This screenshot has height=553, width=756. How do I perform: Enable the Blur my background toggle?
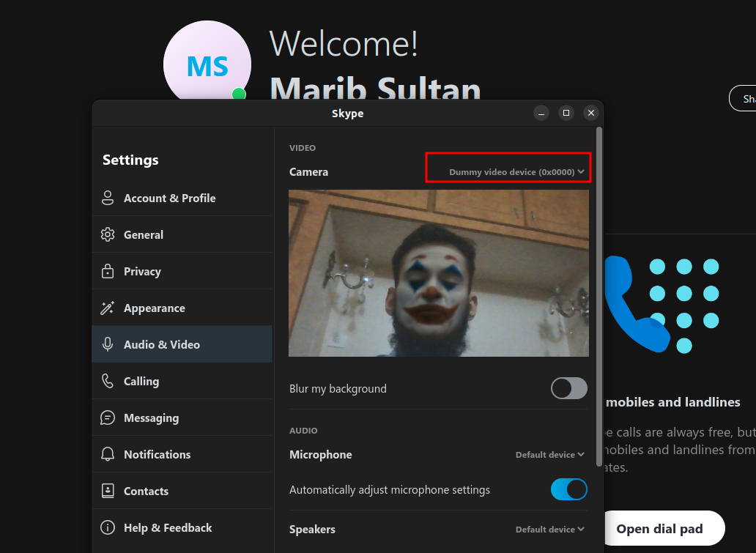[x=568, y=388]
